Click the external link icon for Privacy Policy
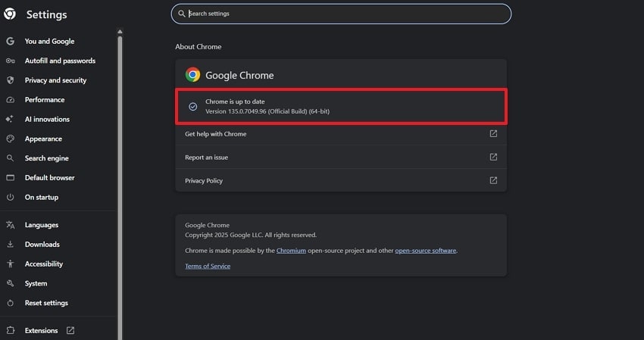 coord(493,181)
